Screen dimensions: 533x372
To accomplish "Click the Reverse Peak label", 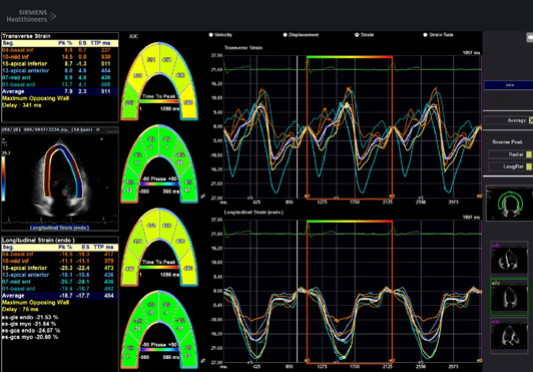I will click(508, 142).
